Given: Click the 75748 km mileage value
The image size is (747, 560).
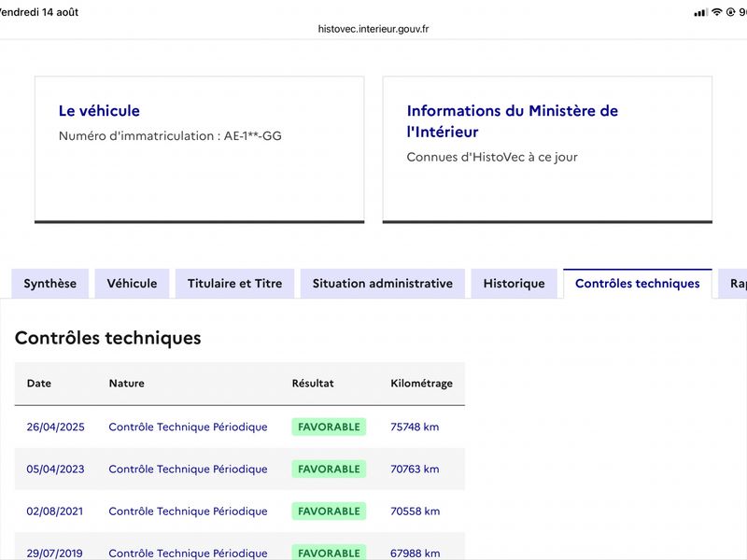Looking at the screenshot, I should (415, 427).
